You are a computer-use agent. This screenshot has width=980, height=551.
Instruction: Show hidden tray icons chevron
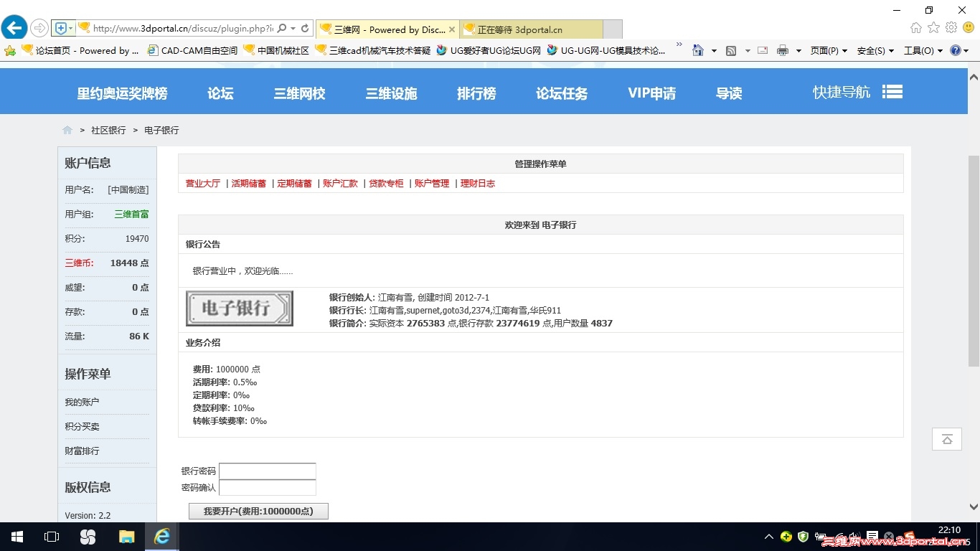pyautogui.click(x=769, y=537)
